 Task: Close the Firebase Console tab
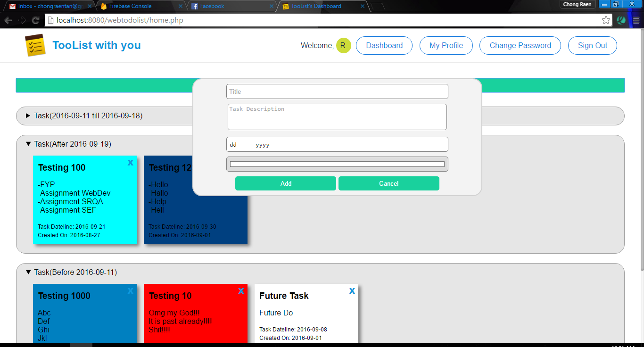pos(180,6)
